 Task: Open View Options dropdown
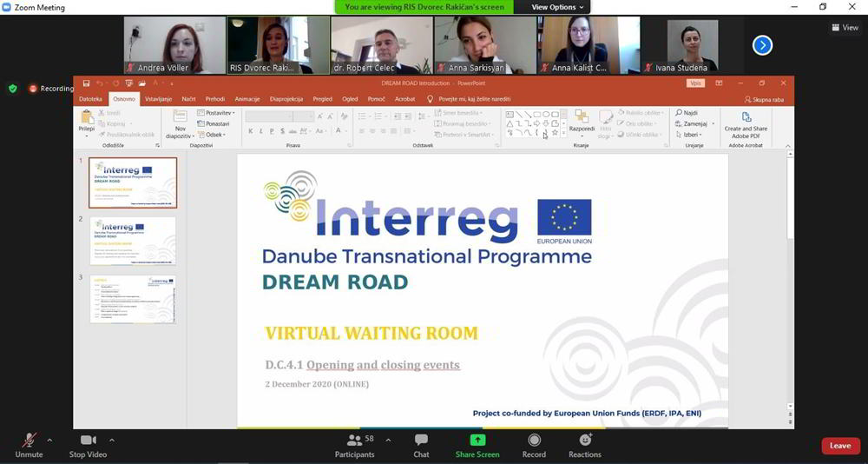557,7
